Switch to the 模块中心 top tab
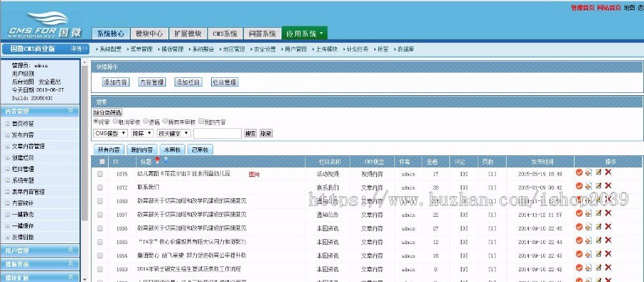 tap(149, 34)
